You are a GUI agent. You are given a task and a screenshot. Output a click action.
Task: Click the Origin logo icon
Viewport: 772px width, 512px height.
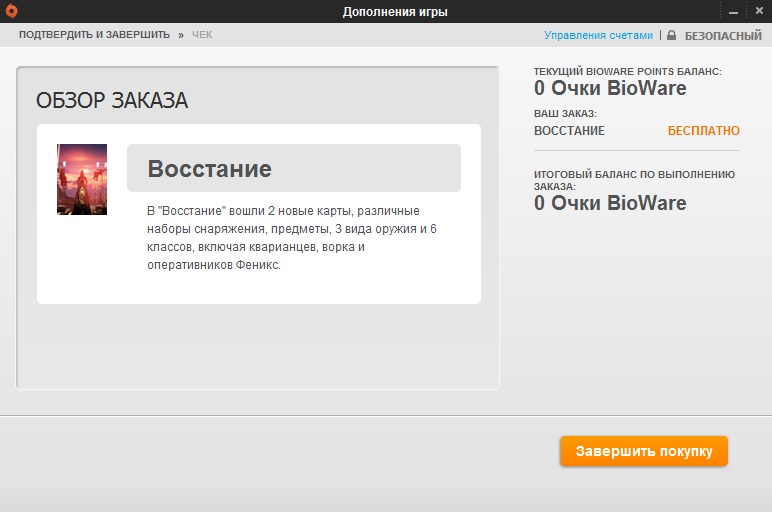pos(11,11)
